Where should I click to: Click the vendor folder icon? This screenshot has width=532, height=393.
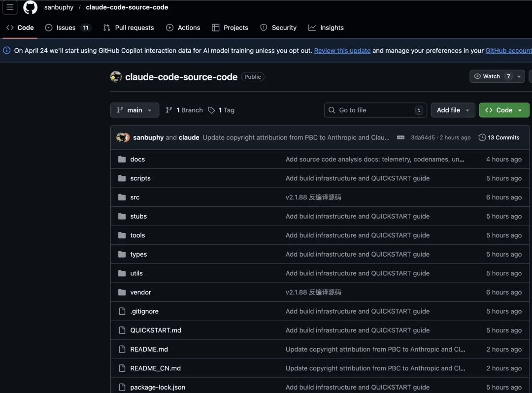pos(122,292)
